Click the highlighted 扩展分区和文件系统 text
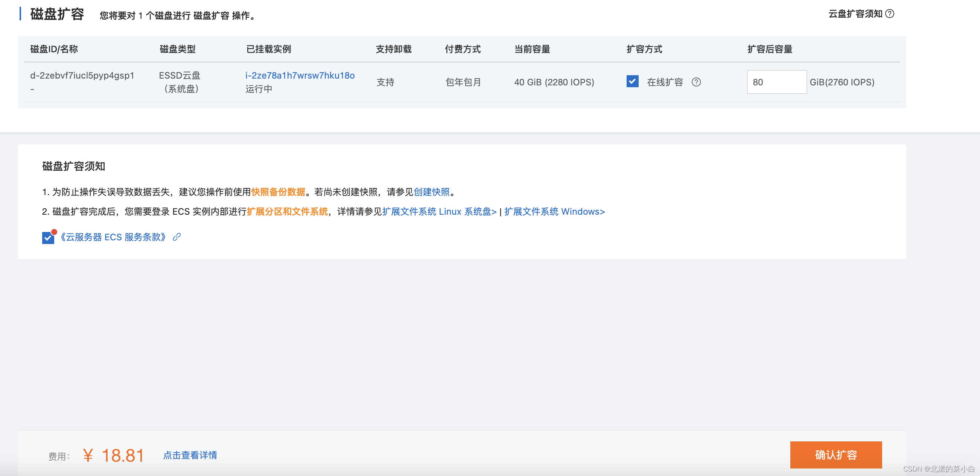 coord(287,212)
